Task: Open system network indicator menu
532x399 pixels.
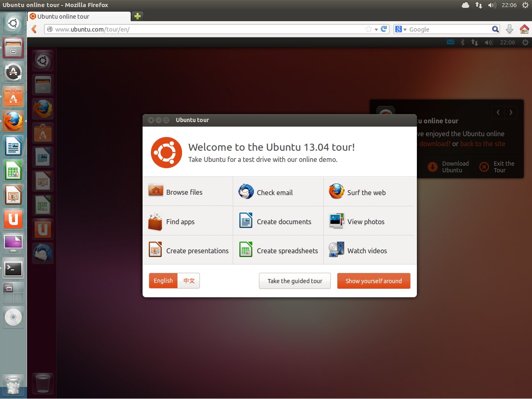Action: [x=479, y=5]
